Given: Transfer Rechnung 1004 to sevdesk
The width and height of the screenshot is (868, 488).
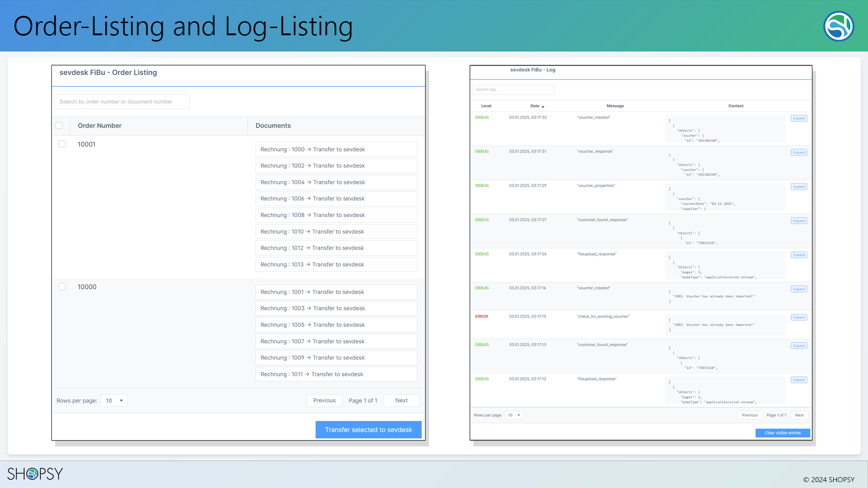Looking at the screenshot, I should coord(336,182).
